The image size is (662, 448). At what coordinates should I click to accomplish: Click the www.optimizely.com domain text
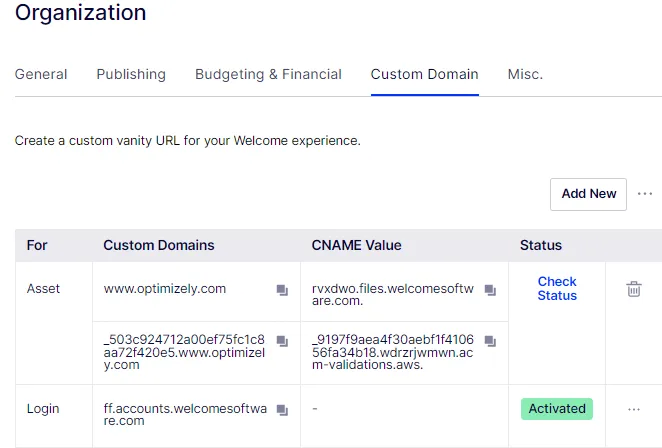[x=165, y=289]
